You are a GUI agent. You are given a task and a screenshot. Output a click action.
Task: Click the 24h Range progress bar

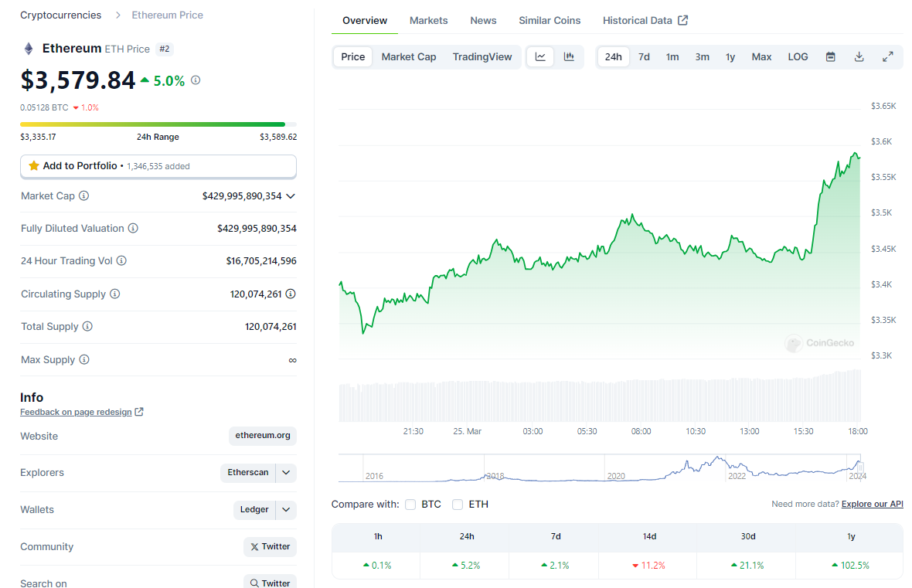pyautogui.click(x=158, y=124)
